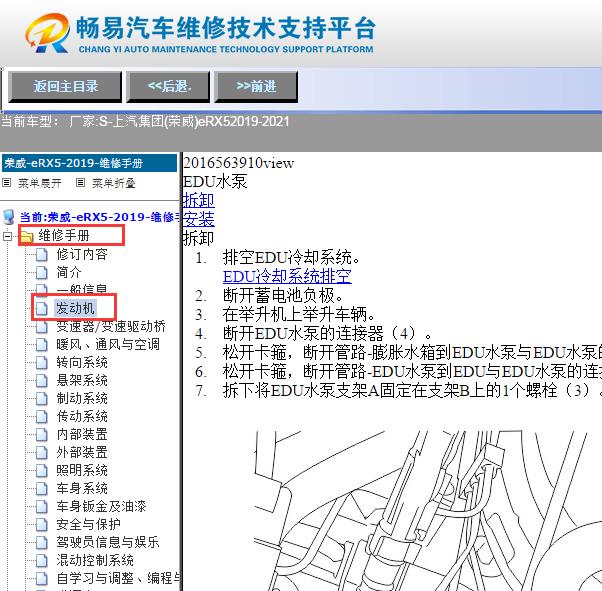Open the 简介 tree item
The height and width of the screenshot is (591, 602).
[69, 272]
